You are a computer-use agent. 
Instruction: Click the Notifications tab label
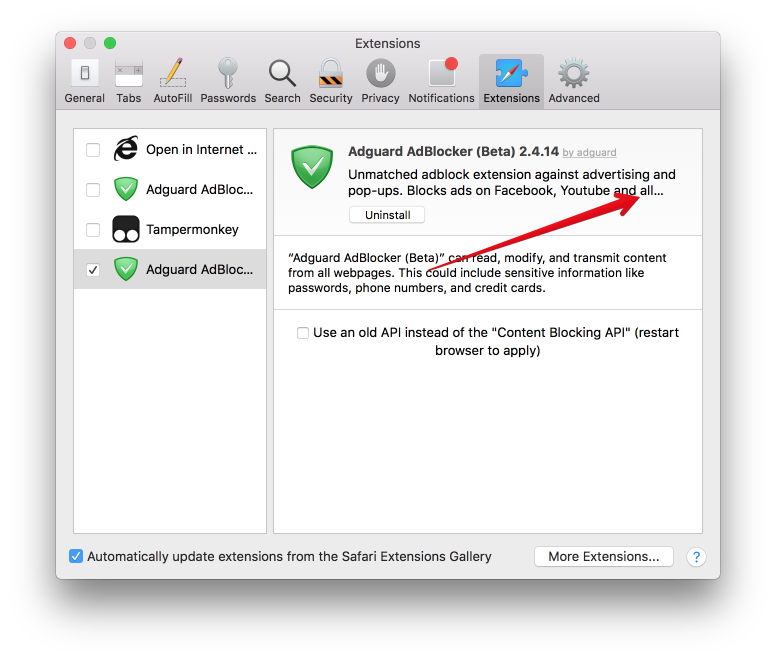coord(441,98)
